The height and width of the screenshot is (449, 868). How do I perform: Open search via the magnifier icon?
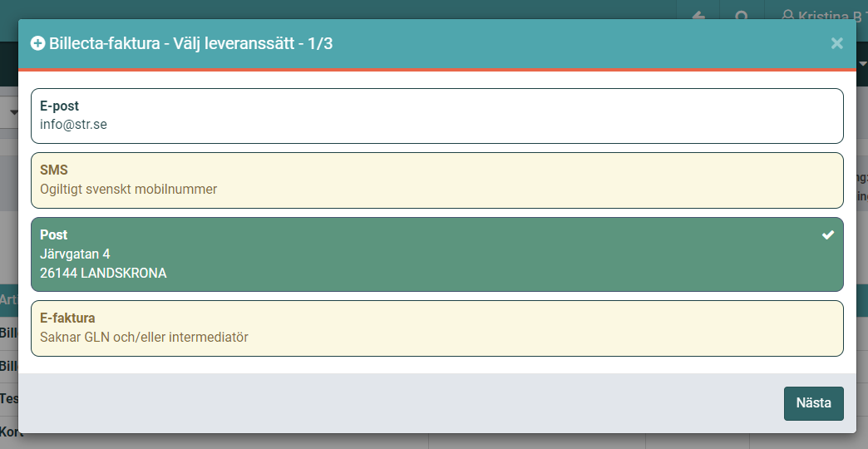(x=742, y=16)
